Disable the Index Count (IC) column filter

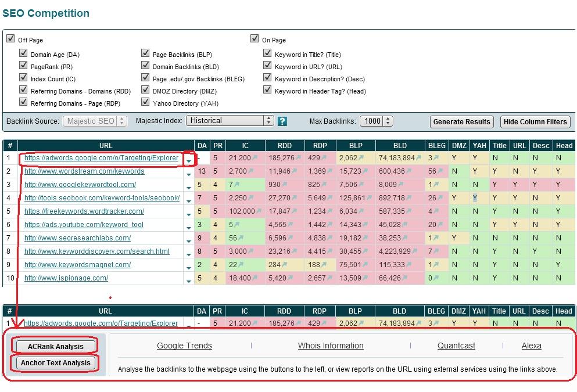click(23, 77)
